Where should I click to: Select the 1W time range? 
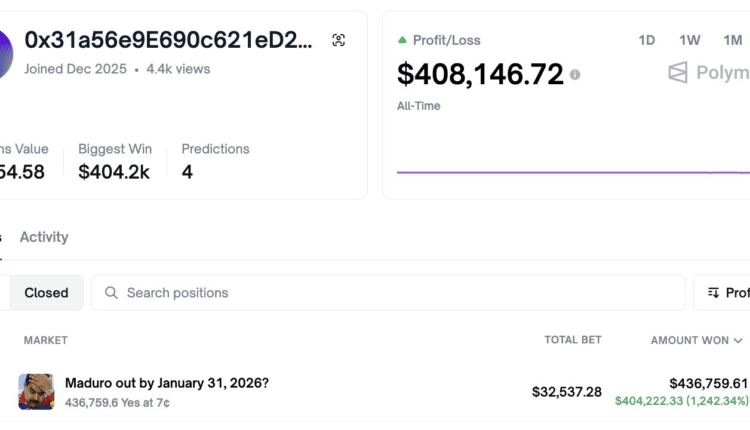[x=690, y=40]
